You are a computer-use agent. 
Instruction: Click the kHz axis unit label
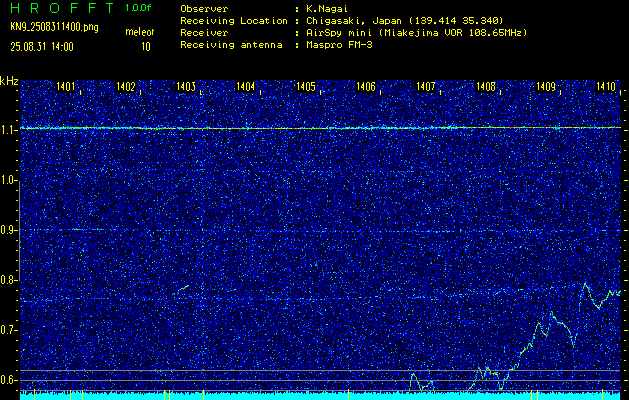9,81
